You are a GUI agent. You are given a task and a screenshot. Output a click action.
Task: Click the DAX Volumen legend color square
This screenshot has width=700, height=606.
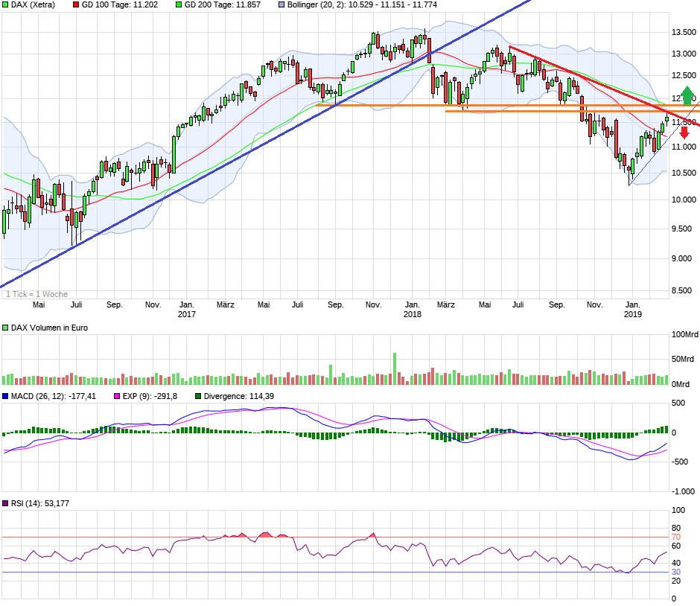coord(5,328)
